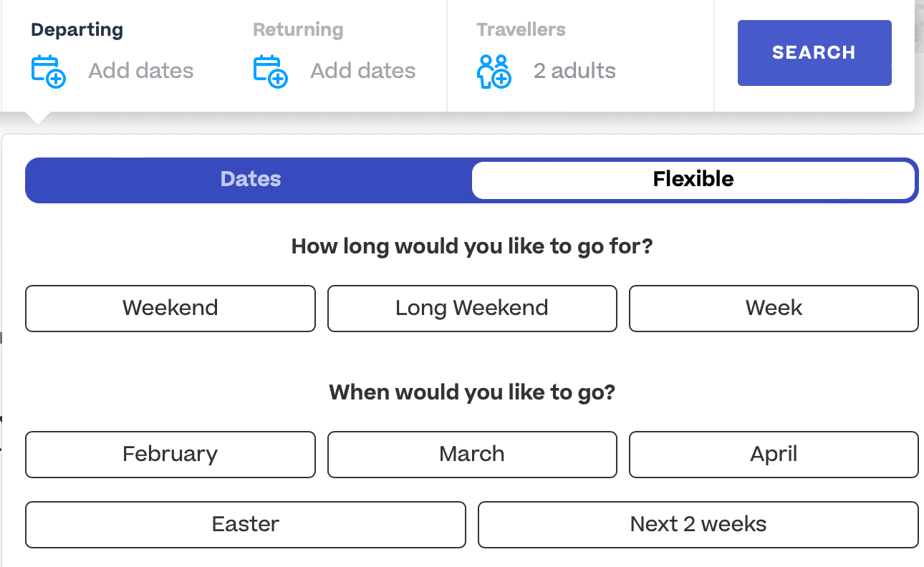Screen dimensions: 924x567
Task: Expand the 2 adults travellers selector
Action: pos(574,71)
